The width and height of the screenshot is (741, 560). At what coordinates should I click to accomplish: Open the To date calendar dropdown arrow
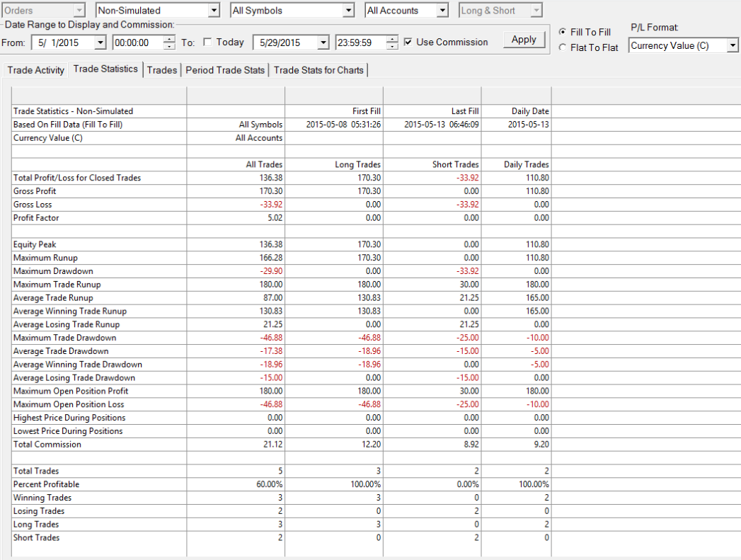pyautogui.click(x=323, y=42)
